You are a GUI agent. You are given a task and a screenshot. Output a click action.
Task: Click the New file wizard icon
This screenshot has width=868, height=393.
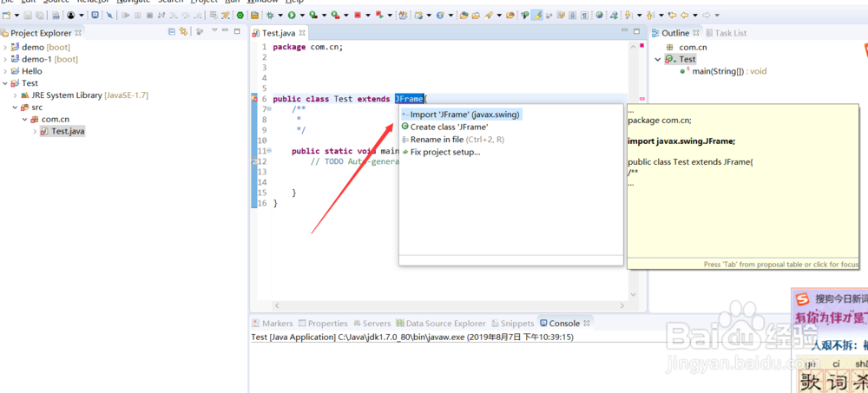point(7,15)
